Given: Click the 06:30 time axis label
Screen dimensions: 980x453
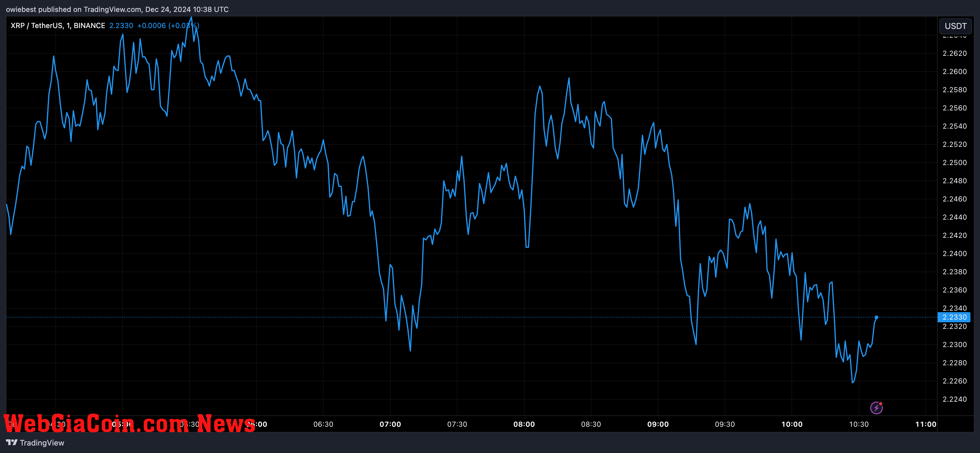Looking at the screenshot, I should coord(323,424).
